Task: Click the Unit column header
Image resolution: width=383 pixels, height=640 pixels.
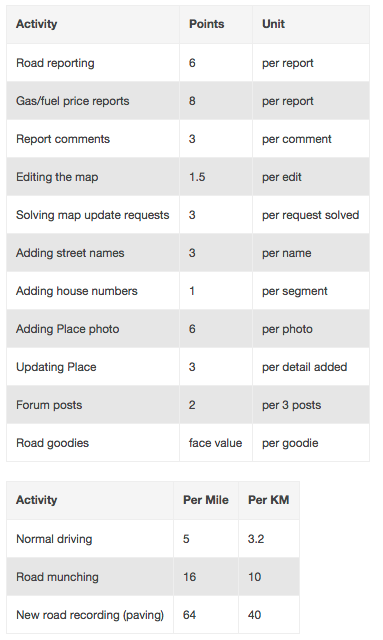Action: (273, 24)
